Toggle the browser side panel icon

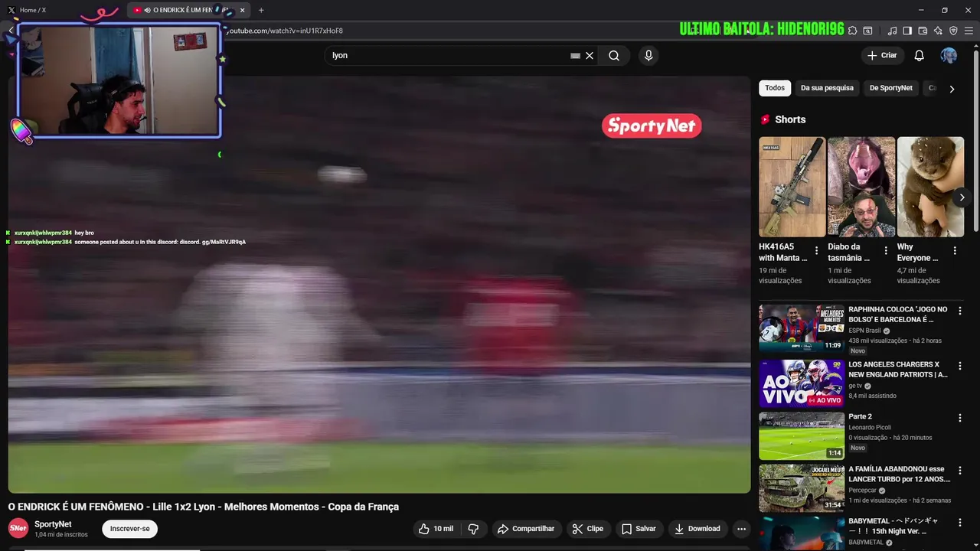pyautogui.click(x=907, y=31)
